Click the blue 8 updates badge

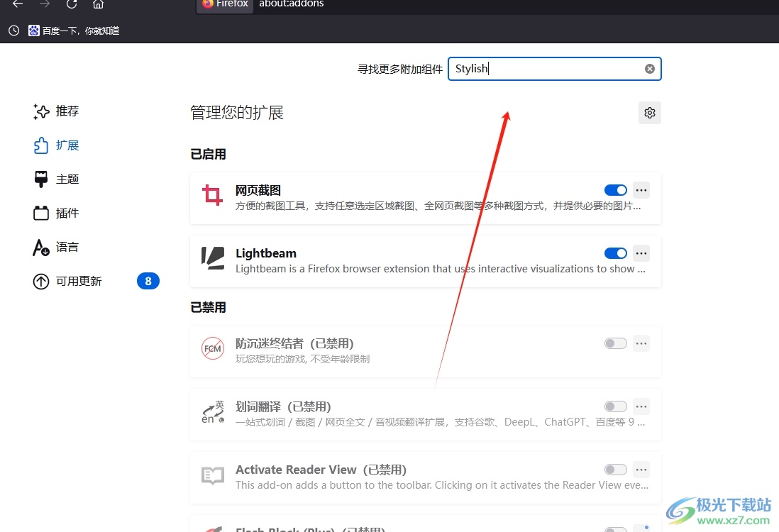[x=148, y=281]
